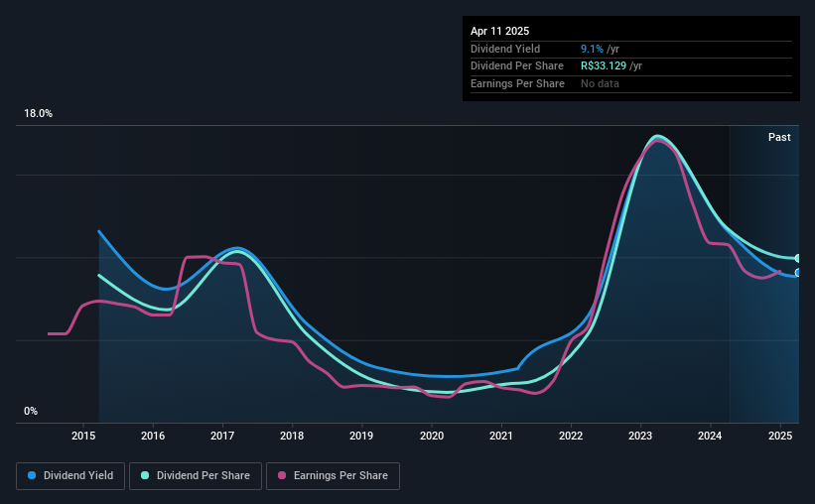
Task: Click the Past region label
Action: (779, 137)
